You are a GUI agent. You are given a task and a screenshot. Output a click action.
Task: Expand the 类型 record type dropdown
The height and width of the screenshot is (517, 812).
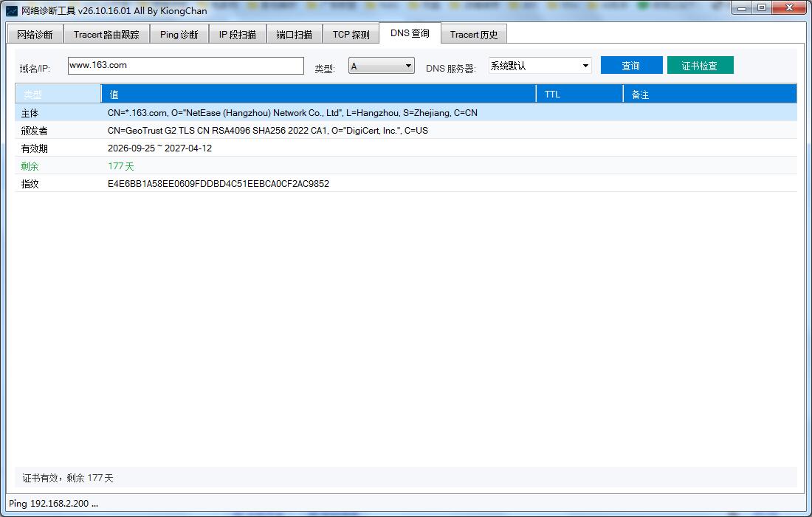point(381,66)
